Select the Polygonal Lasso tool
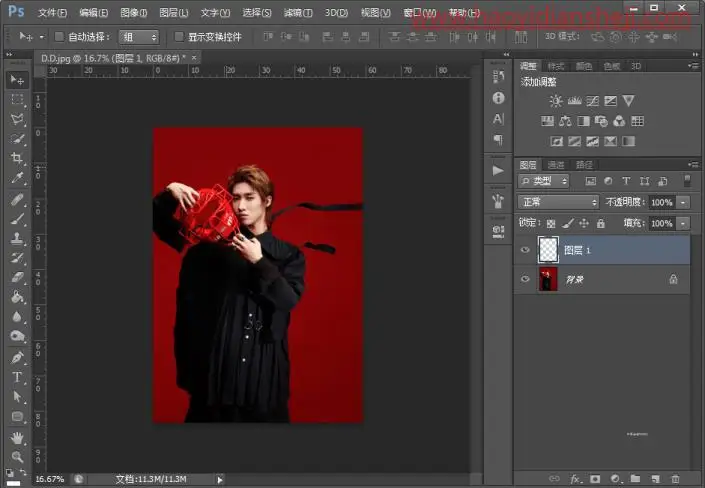 pos(17,119)
